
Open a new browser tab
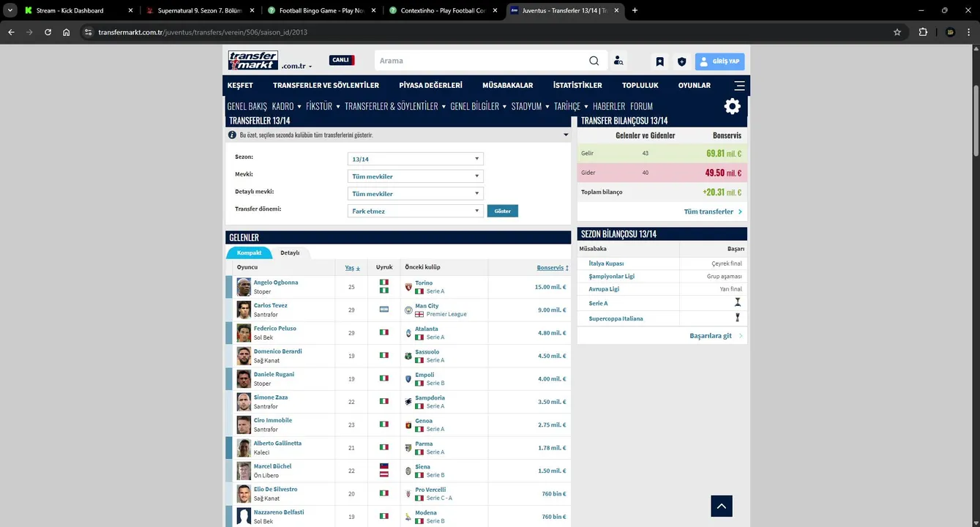tap(635, 10)
